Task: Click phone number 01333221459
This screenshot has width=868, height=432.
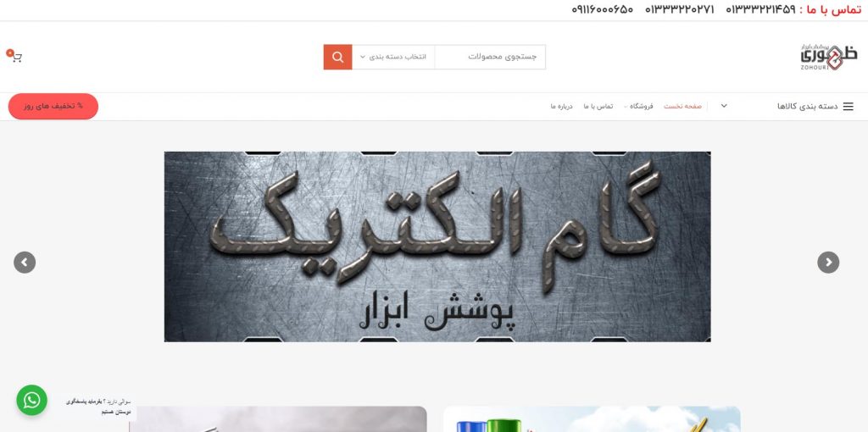Action: click(x=760, y=10)
